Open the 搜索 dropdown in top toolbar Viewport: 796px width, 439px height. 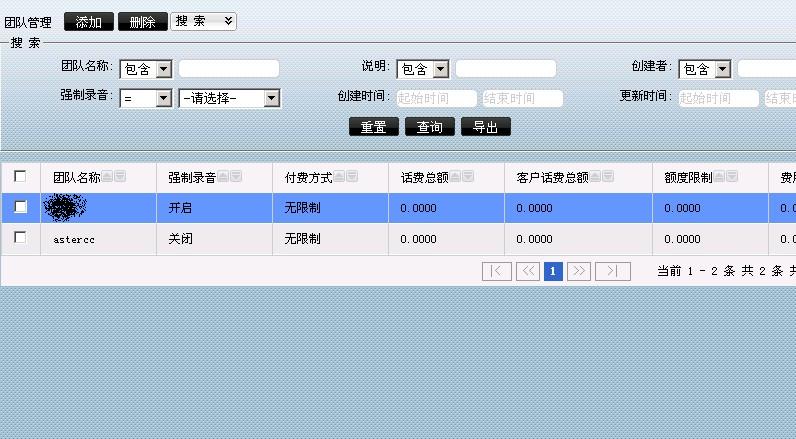point(203,21)
